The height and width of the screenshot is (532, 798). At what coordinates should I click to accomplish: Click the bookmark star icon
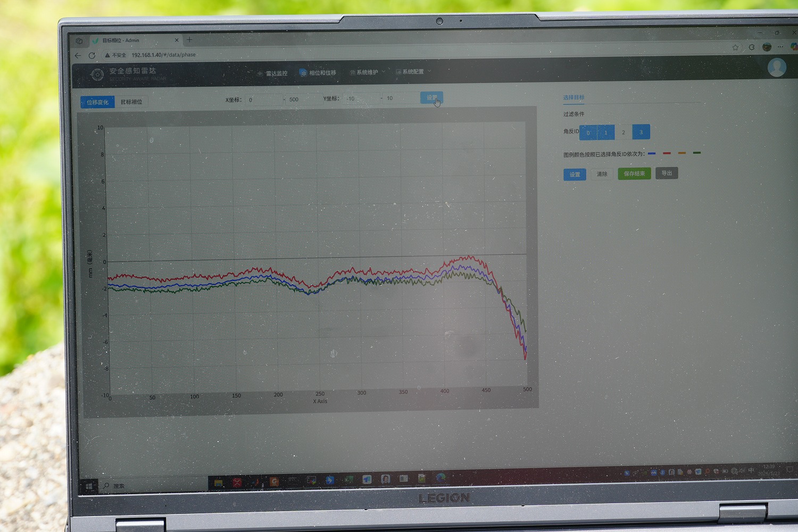pos(735,47)
